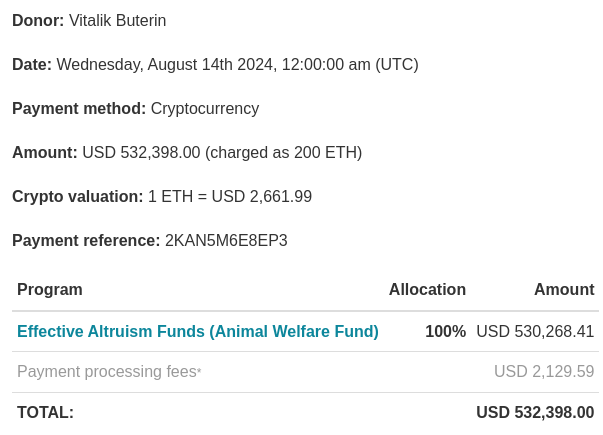This screenshot has width=603, height=435.
Task: Click the Program column header
Action: coord(50,290)
